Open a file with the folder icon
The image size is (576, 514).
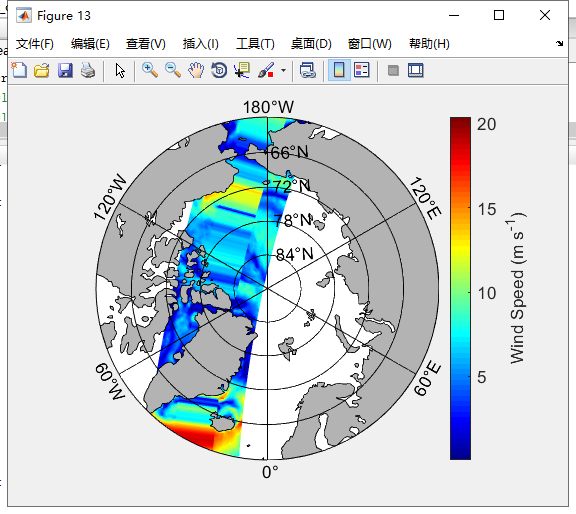tap(42, 70)
